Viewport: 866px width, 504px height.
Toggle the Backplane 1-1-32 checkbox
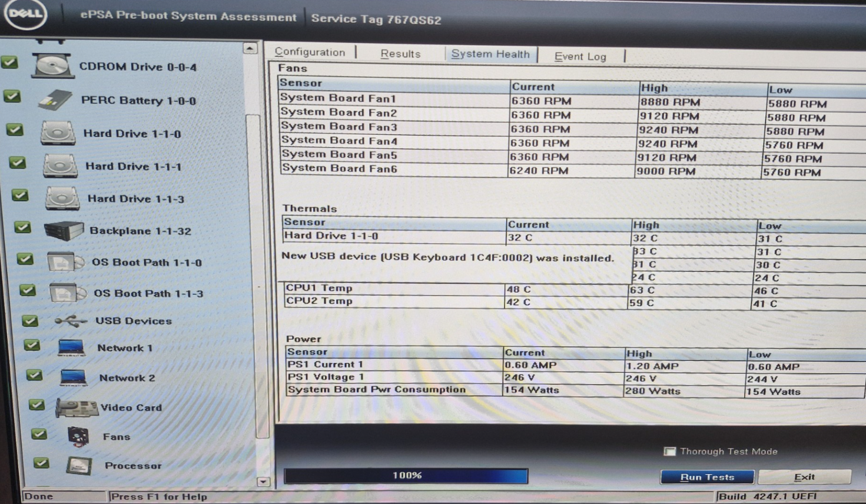point(22,227)
